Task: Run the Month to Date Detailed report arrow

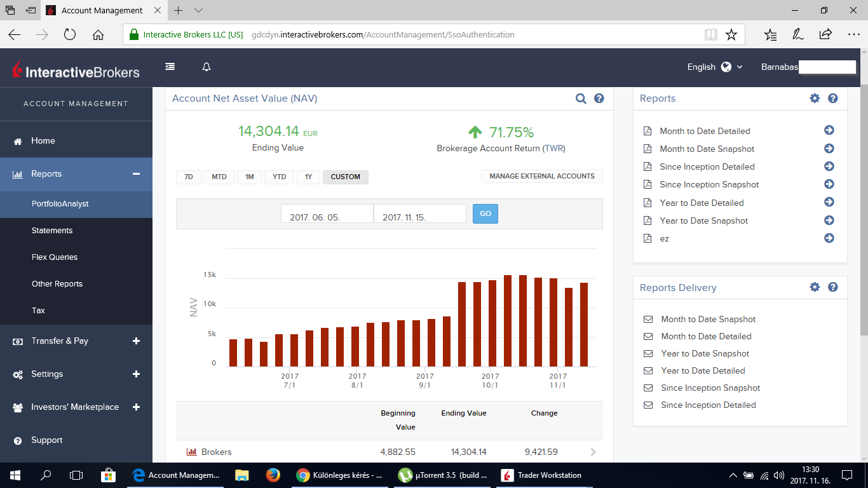Action: (x=829, y=130)
